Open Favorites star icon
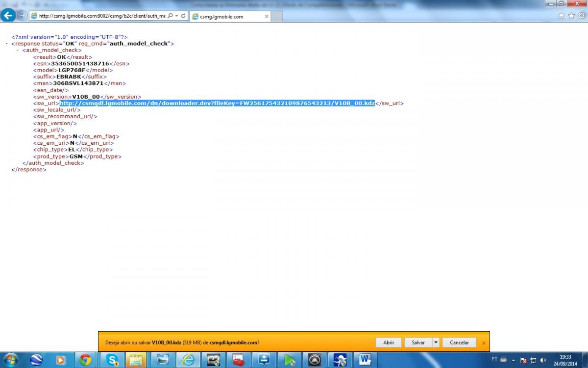 571,16
